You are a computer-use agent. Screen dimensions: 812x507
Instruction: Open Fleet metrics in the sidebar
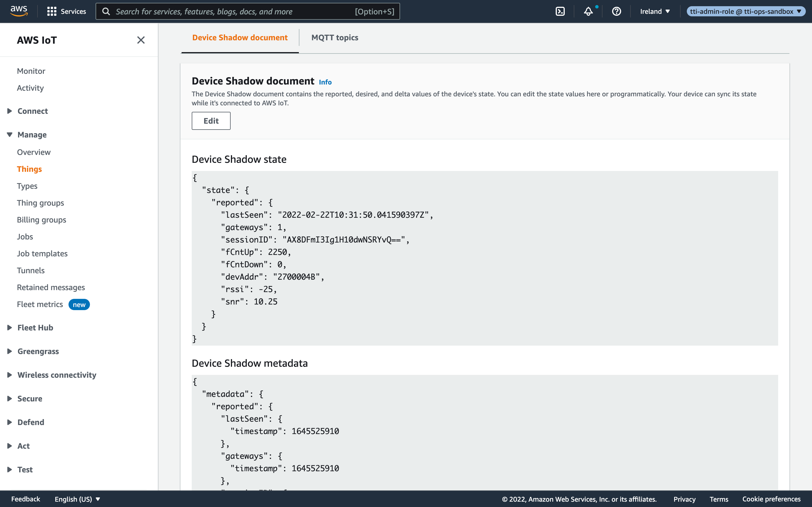pyautogui.click(x=40, y=304)
